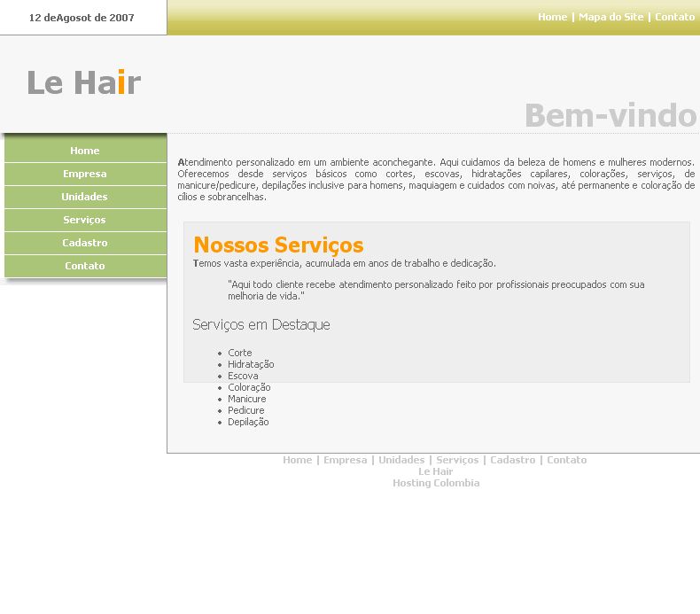Click the Serviços em Destaque subheading
The height and width of the screenshot is (614, 700).
tap(261, 324)
